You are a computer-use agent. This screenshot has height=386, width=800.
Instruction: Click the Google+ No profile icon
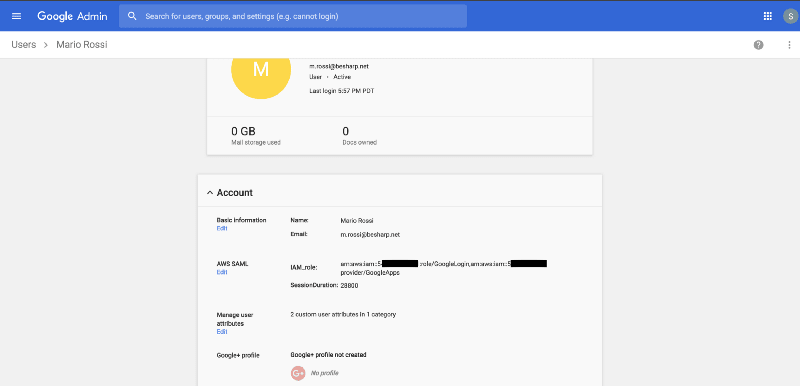298,373
